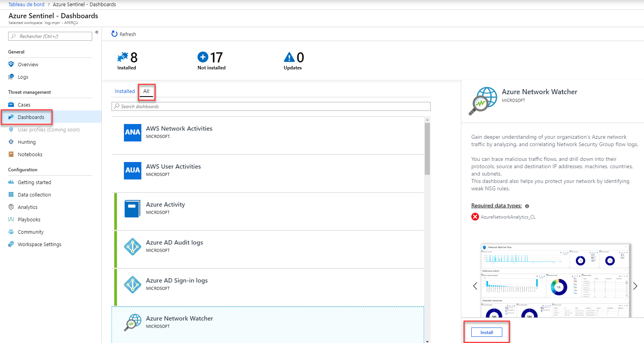The image size is (644, 343).
Task: Show previous preview image
Action: 475,286
